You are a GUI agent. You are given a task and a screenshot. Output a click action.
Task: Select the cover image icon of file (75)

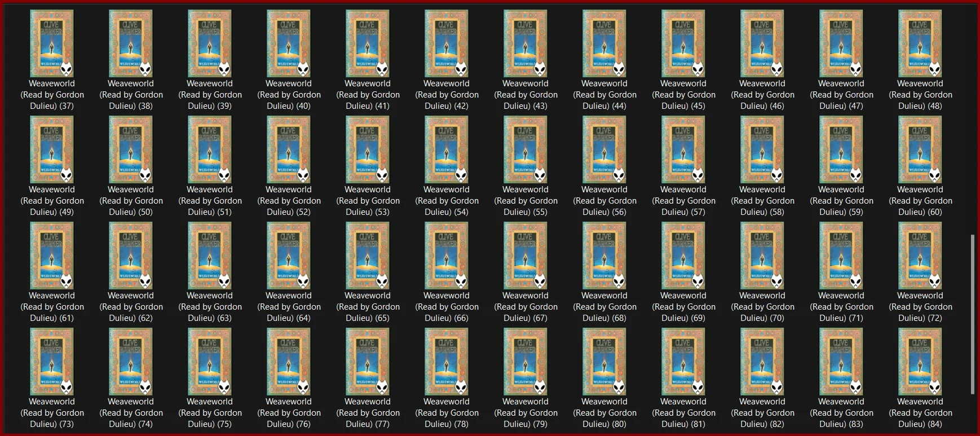tap(210, 362)
